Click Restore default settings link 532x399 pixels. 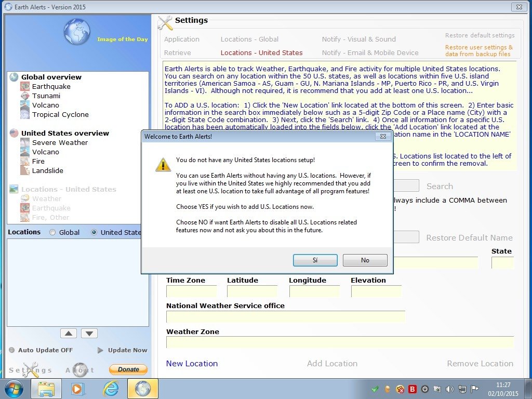click(x=480, y=35)
